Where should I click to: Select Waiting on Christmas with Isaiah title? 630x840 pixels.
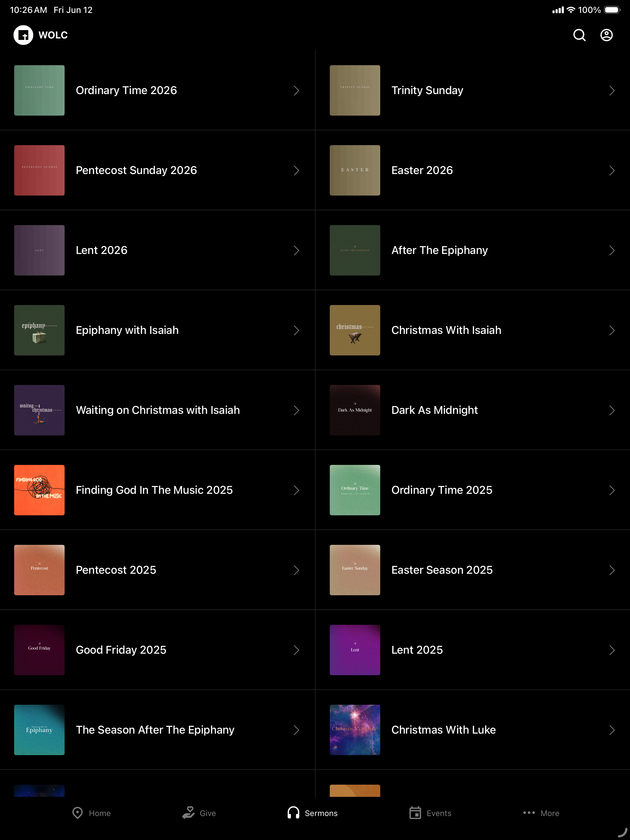(158, 410)
